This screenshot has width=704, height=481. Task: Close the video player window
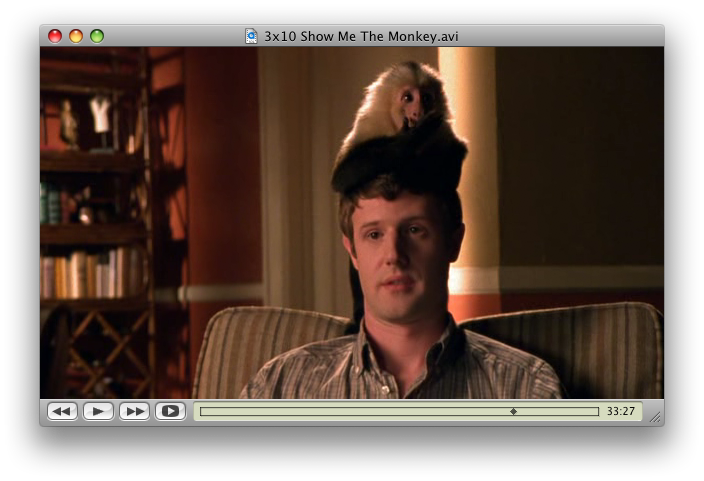coord(55,36)
